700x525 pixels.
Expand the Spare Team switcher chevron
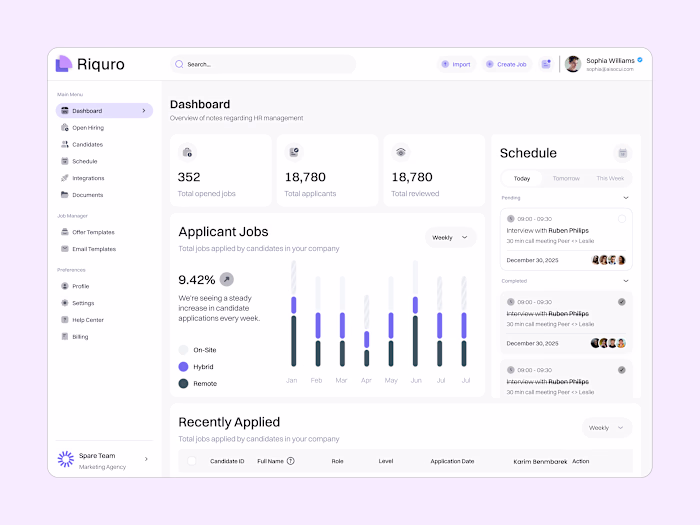pos(146,459)
